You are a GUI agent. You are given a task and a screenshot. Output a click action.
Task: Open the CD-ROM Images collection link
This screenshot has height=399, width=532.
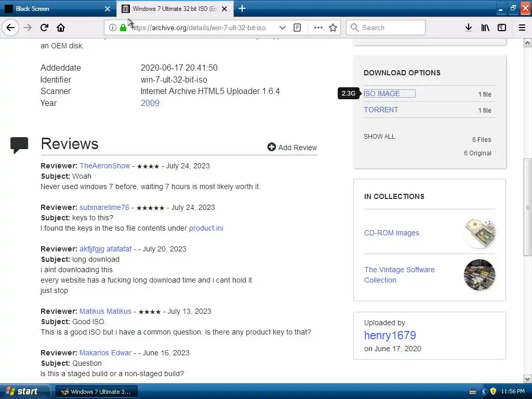pos(392,233)
